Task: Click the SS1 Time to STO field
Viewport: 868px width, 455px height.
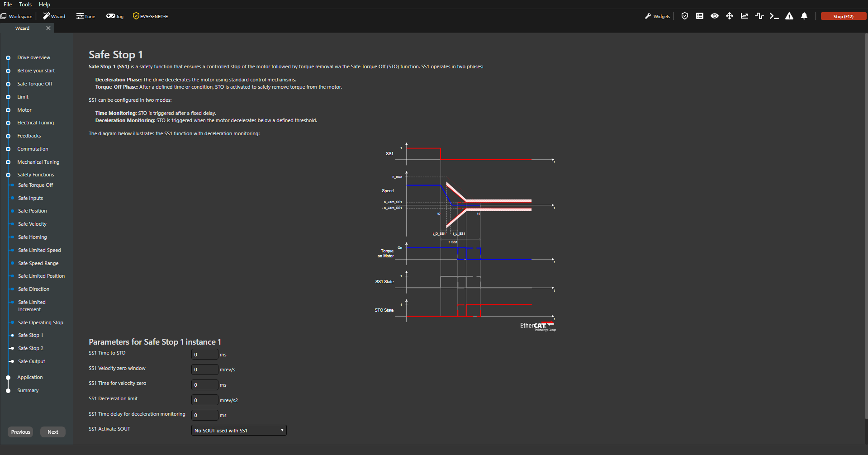Action: (204, 355)
